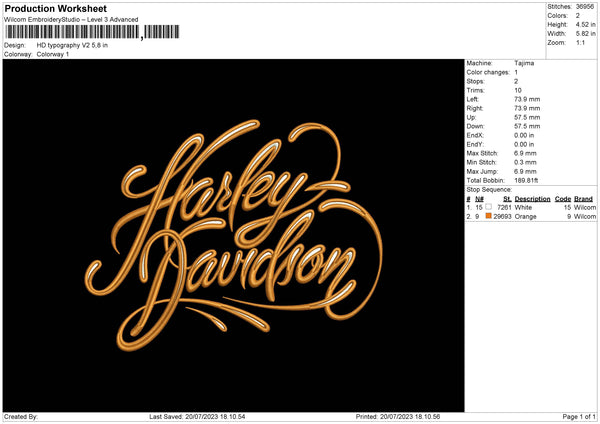Click the 'Colors:' label
The image size is (600, 424).
coord(557,16)
